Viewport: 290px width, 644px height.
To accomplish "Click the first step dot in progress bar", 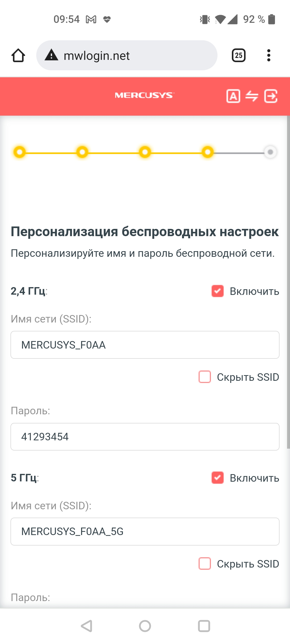I will click(20, 152).
